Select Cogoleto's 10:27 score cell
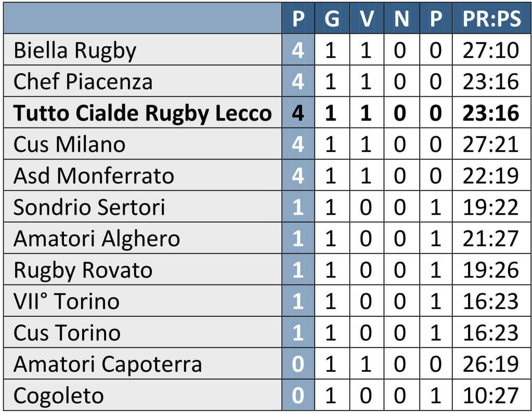Image resolution: width=532 pixels, height=414 pixels. (x=491, y=396)
